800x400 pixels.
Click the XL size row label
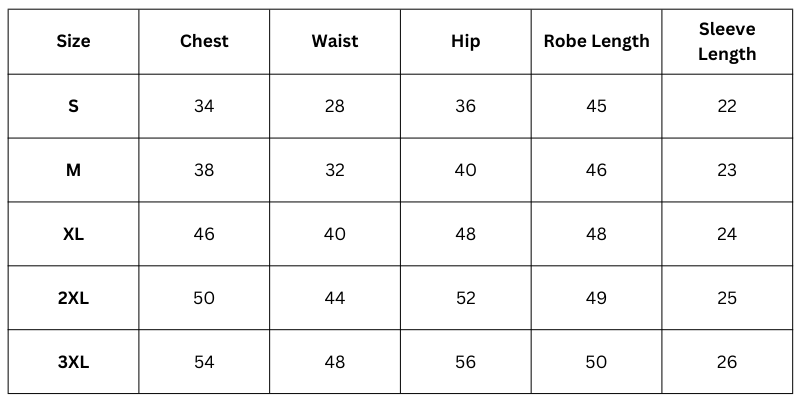coord(73,234)
